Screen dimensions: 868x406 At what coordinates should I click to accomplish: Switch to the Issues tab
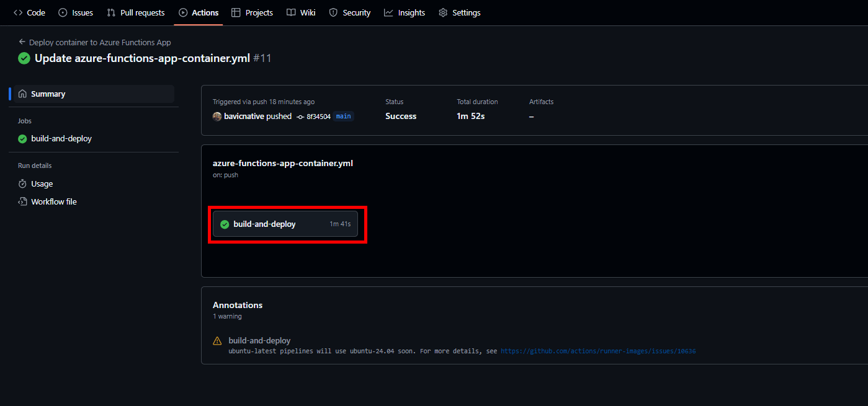[x=76, y=12]
